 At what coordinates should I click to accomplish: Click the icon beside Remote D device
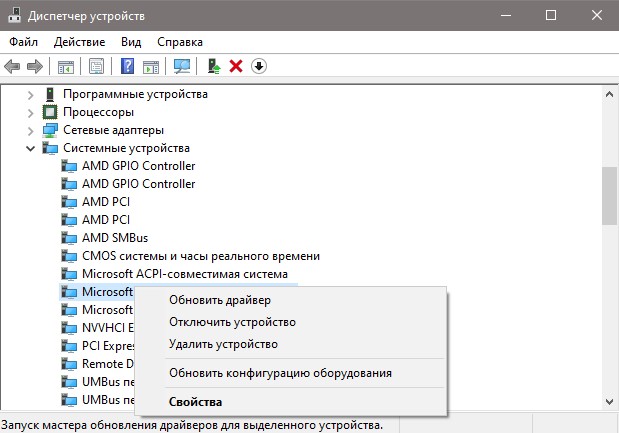69,364
